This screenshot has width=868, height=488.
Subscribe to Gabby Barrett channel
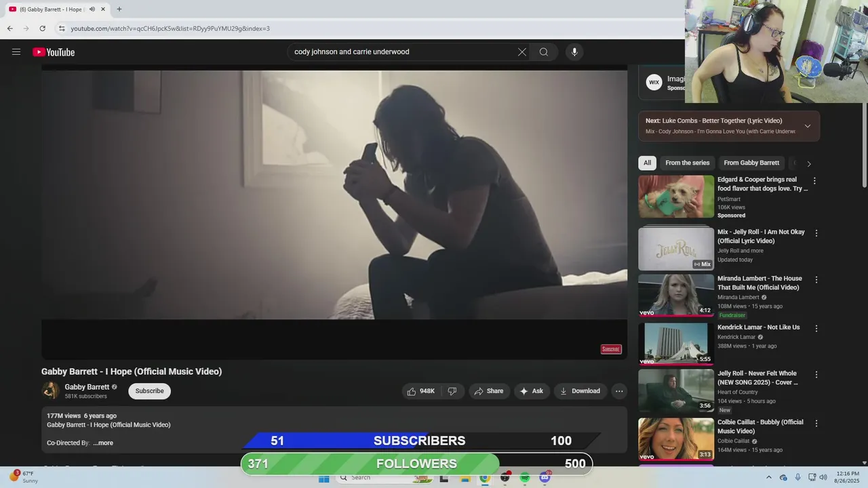149,391
